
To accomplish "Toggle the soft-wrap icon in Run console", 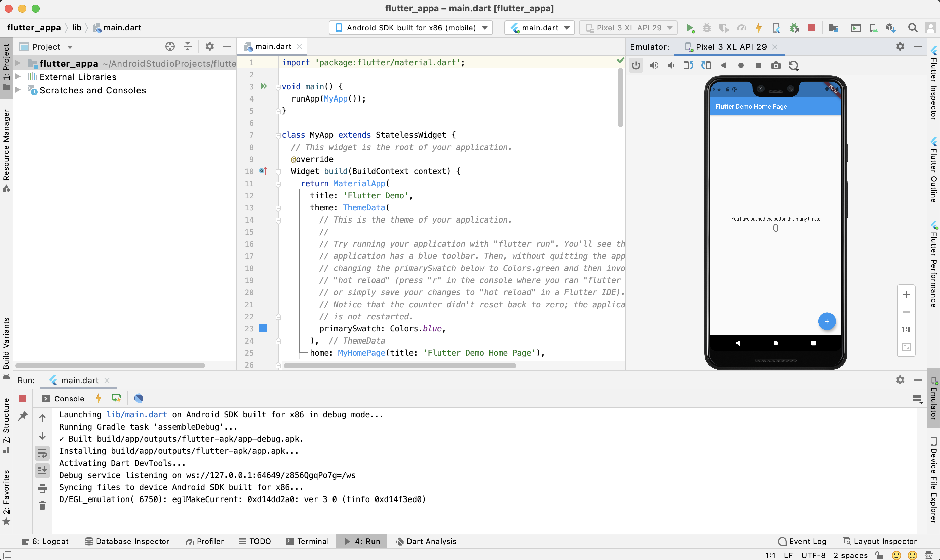I will coord(42,453).
